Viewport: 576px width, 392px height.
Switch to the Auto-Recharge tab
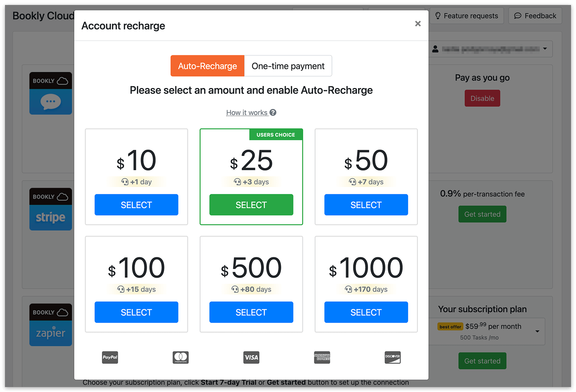coord(207,66)
